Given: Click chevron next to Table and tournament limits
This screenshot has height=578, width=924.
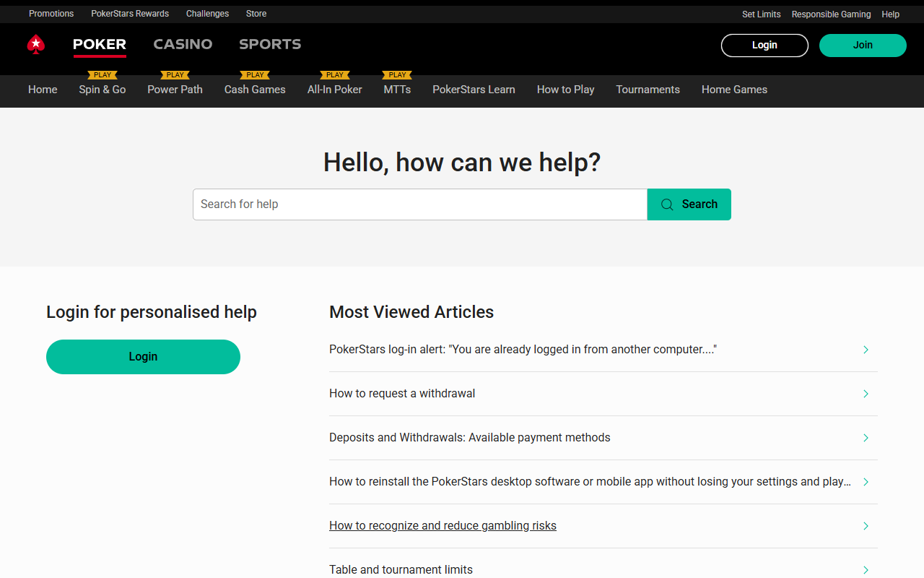Looking at the screenshot, I should click(866, 570).
